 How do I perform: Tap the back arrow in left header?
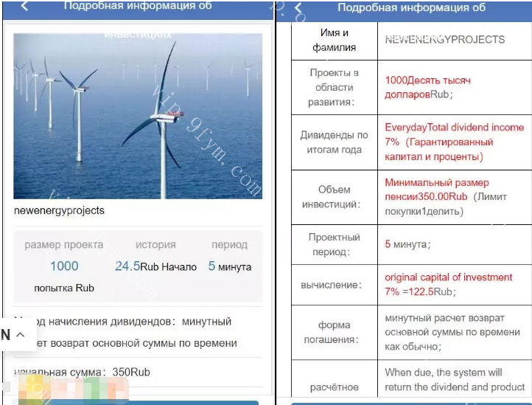coord(24,7)
